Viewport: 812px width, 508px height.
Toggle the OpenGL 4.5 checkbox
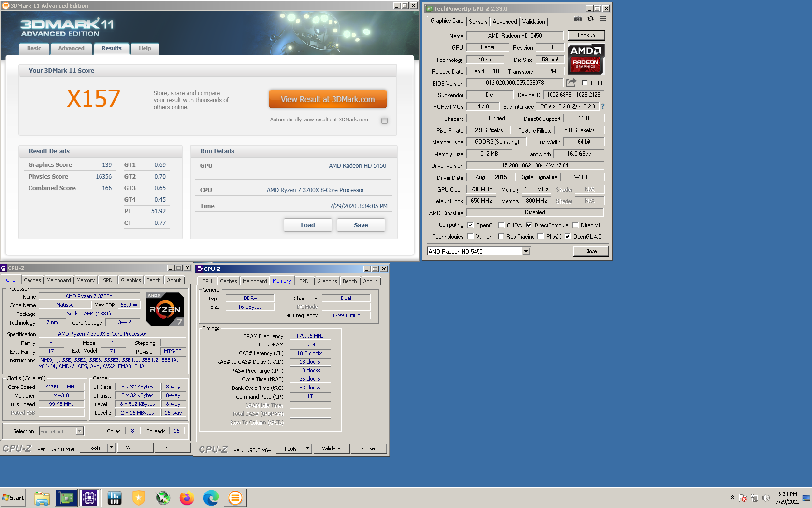coord(567,237)
